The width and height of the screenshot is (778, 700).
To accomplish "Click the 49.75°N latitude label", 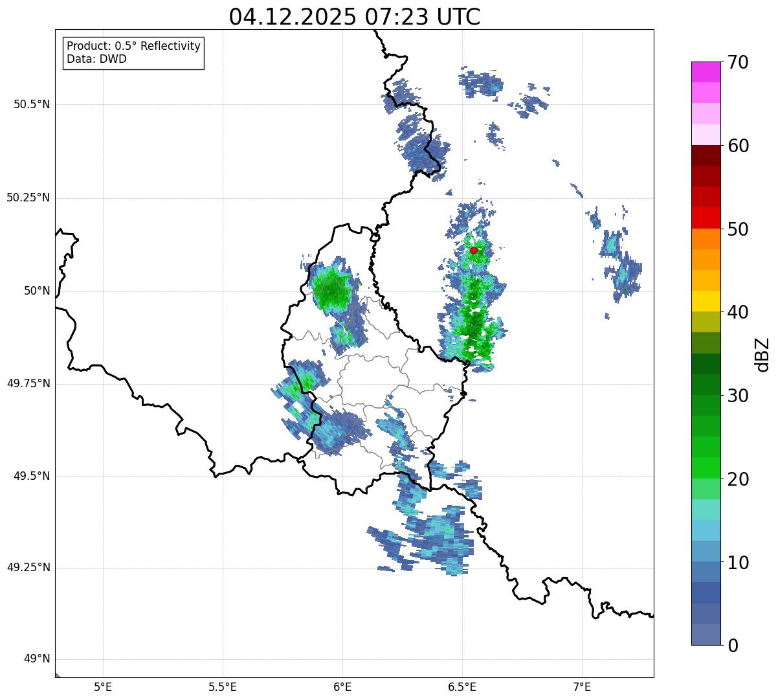I will [28, 383].
